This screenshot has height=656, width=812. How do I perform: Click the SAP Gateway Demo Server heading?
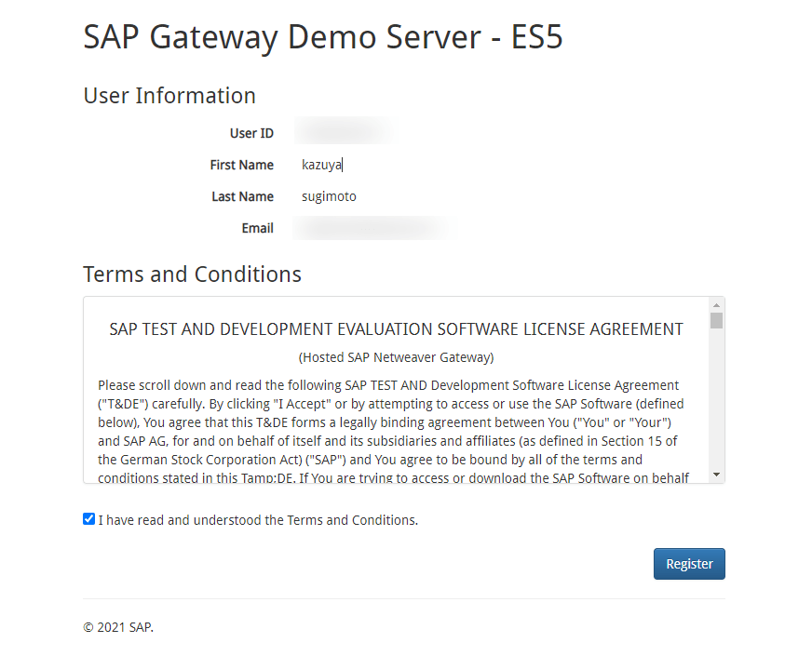(322, 36)
